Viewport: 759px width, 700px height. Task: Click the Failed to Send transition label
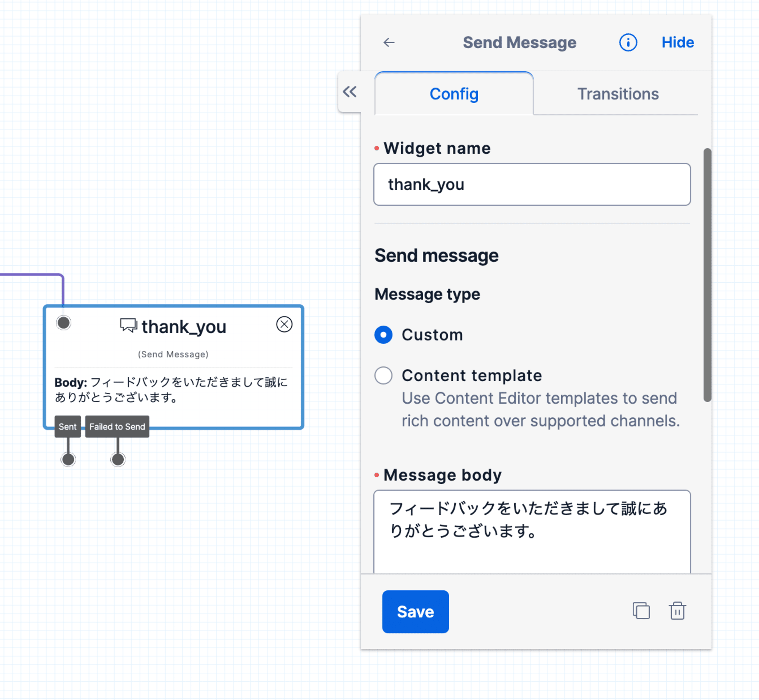[x=117, y=426]
